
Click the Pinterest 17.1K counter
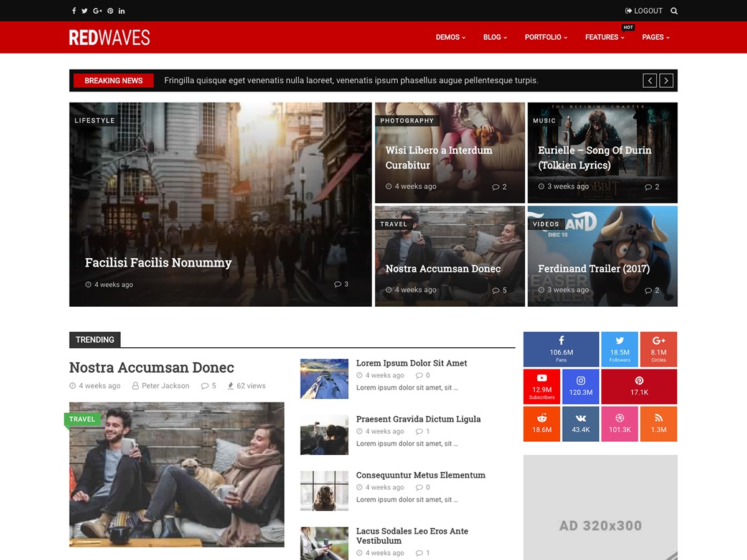pyautogui.click(x=639, y=386)
